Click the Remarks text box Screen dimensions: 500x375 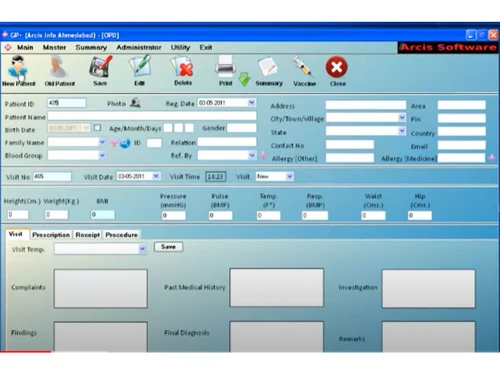click(429, 337)
